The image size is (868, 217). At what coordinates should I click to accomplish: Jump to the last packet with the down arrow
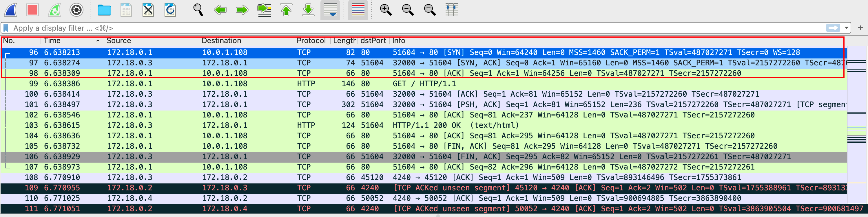(x=308, y=10)
